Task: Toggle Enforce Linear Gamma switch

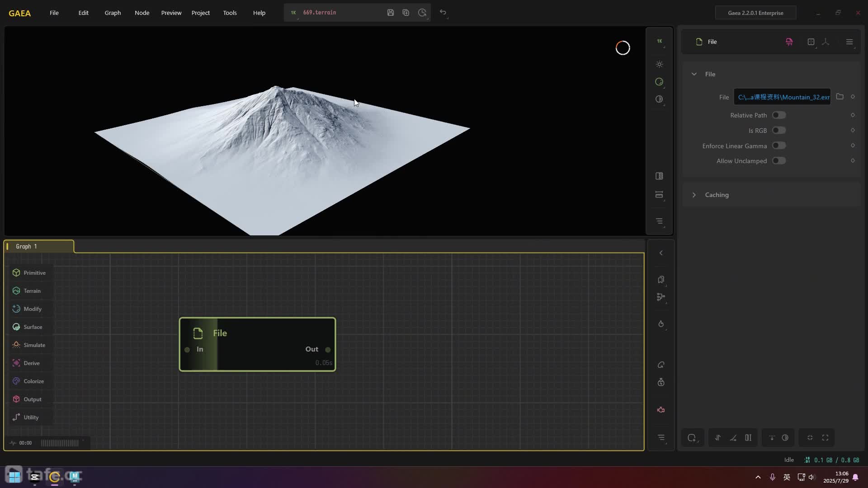Action: 778,145
